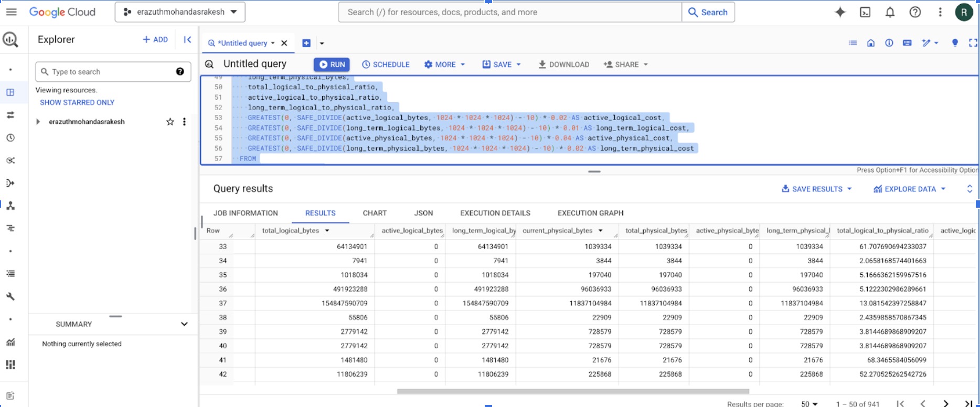Open the three-dot settings menu in header
Viewport: 980px width, 407px height.
pyautogui.click(x=940, y=12)
